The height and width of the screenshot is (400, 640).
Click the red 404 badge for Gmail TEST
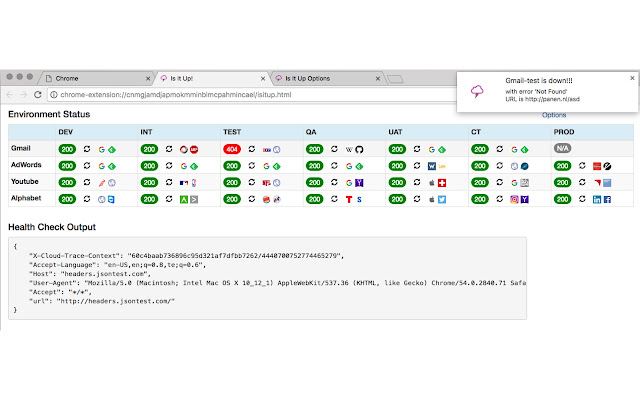coord(232,149)
